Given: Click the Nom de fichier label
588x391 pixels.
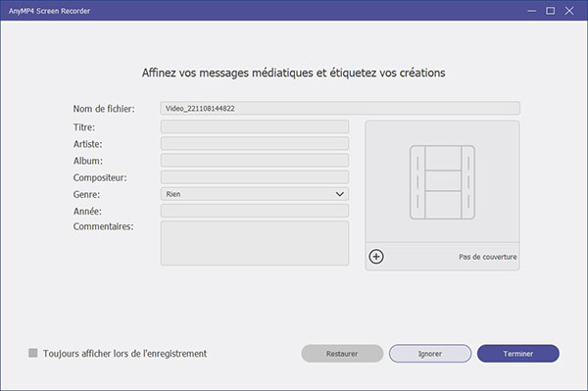Looking at the screenshot, I should 104,109.
